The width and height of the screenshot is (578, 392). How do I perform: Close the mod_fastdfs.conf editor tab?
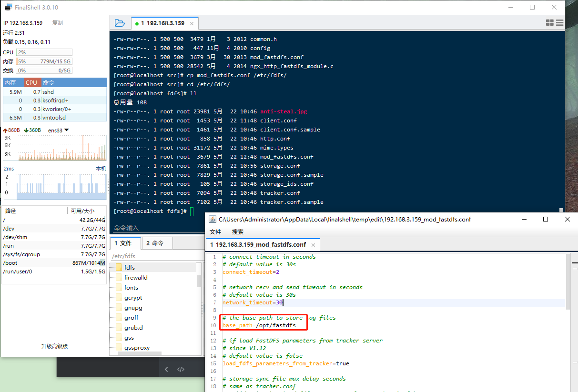313,245
